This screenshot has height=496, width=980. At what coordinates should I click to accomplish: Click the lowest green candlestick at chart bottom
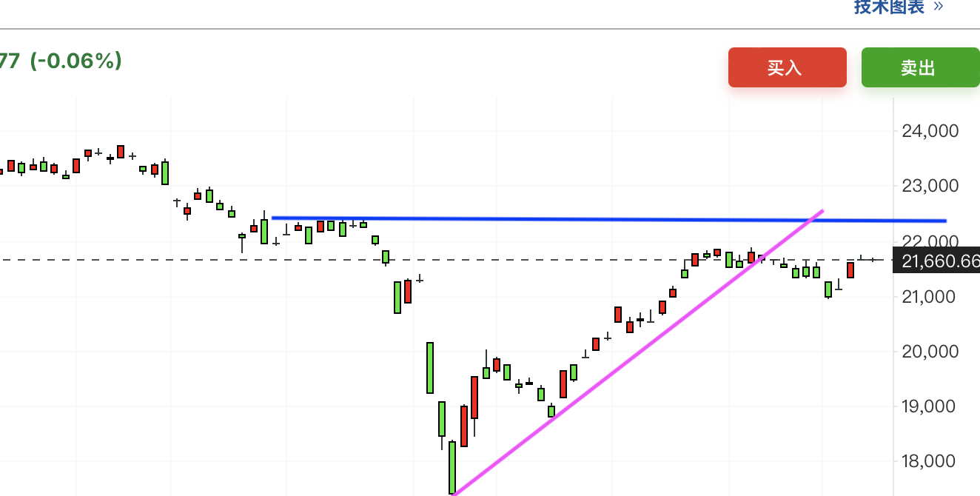452,466
